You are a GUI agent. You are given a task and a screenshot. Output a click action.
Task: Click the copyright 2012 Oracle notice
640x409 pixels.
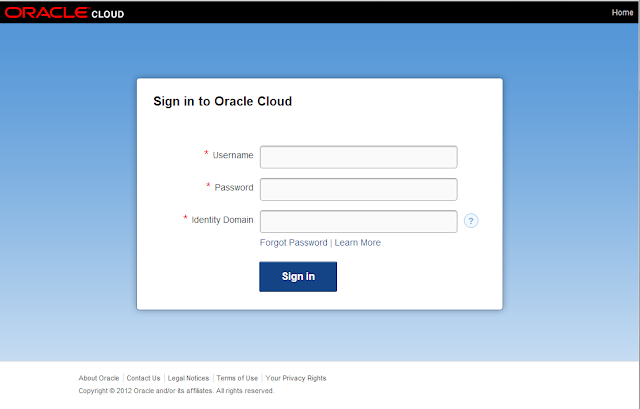tap(176, 391)
